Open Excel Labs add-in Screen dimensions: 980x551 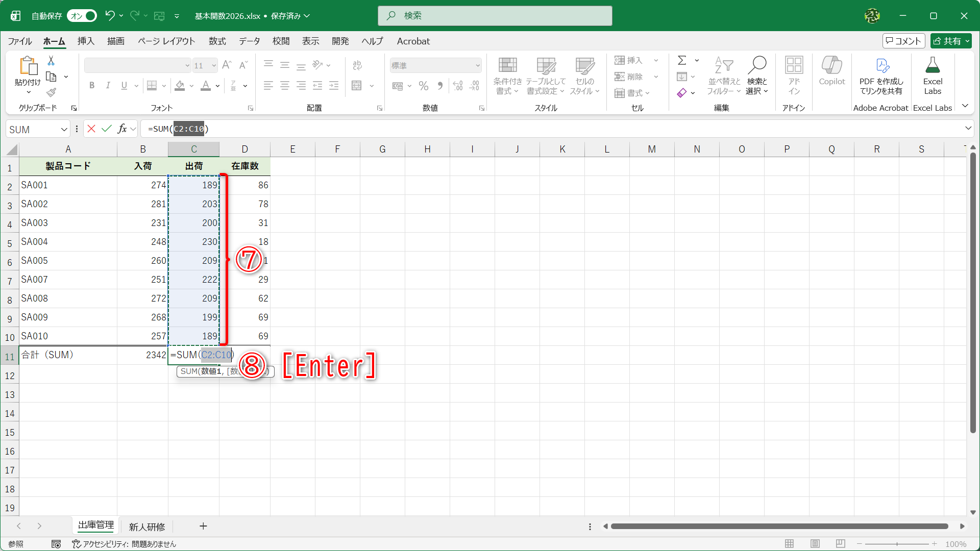pyautogui.click(x=932, y=77)
